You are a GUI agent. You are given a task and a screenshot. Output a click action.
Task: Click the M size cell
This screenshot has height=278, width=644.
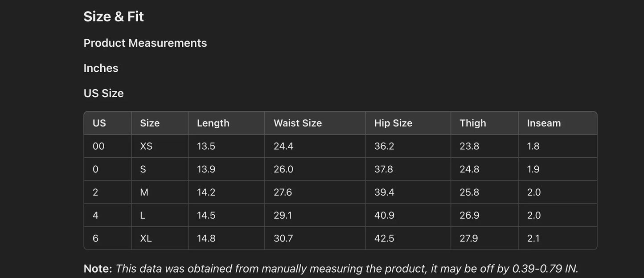click(x=144, y=192)
